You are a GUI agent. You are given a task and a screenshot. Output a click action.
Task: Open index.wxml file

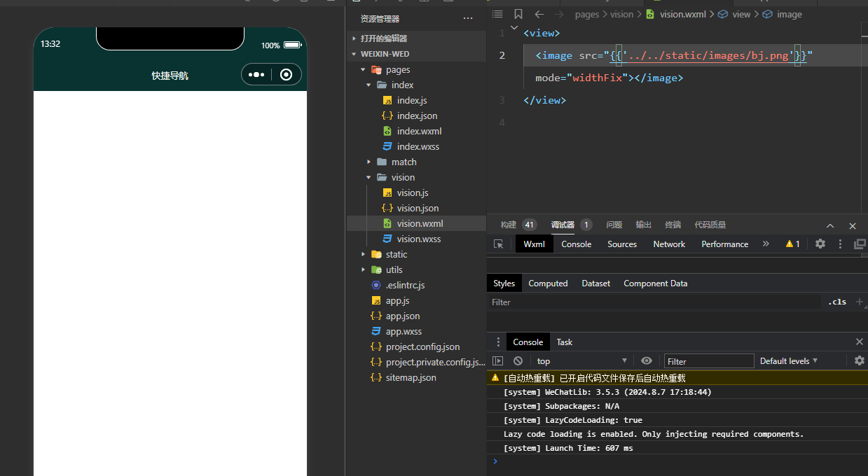pyautogui.click(x=419, y=131)
